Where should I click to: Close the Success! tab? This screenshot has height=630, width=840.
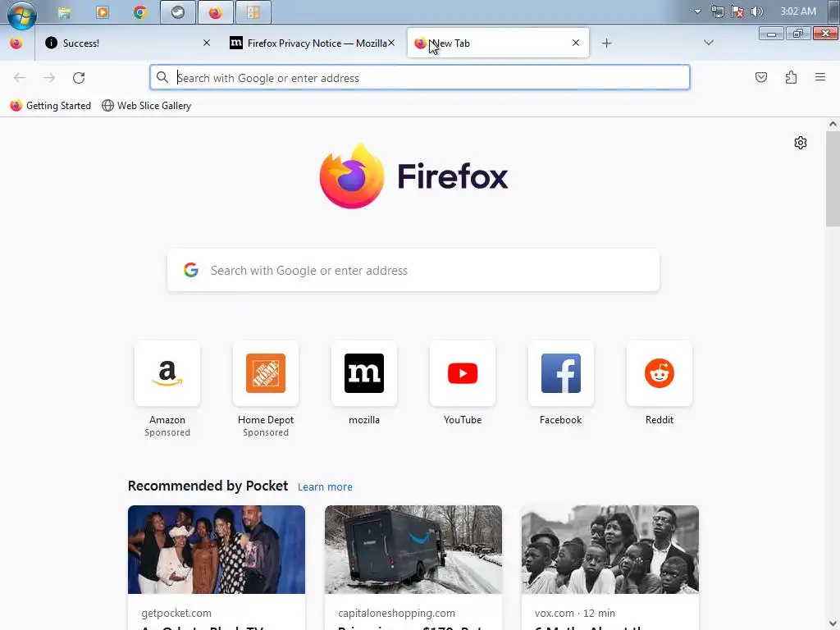(x=206, y=43)
